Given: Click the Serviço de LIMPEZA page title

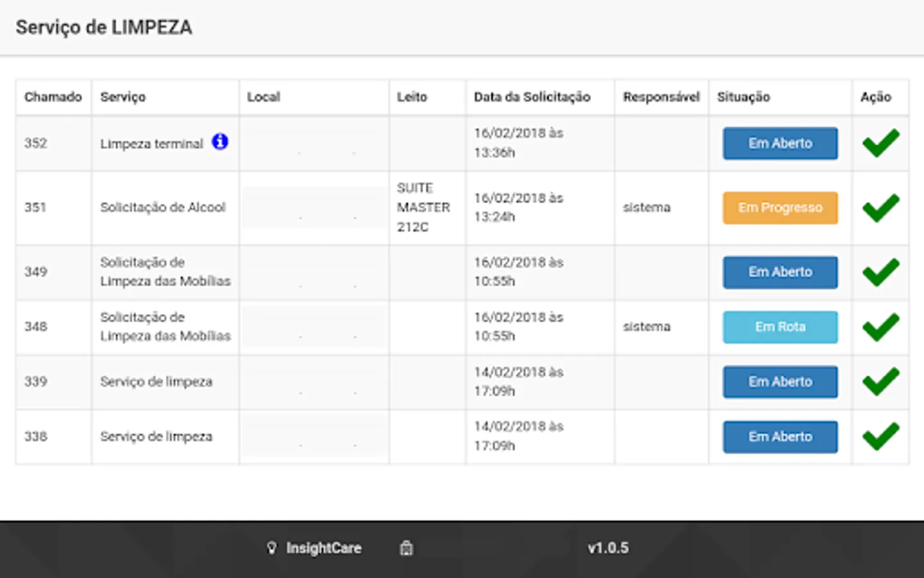Looking at the screenshot, I should pyautogui.click(x=104, y=28).
